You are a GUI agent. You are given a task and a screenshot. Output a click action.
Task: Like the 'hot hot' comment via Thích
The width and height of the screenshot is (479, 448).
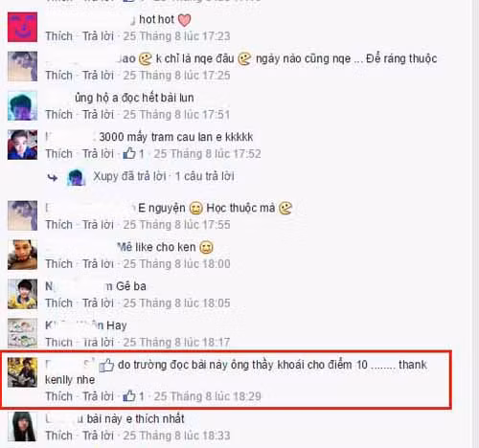click(x=59, y=36)
